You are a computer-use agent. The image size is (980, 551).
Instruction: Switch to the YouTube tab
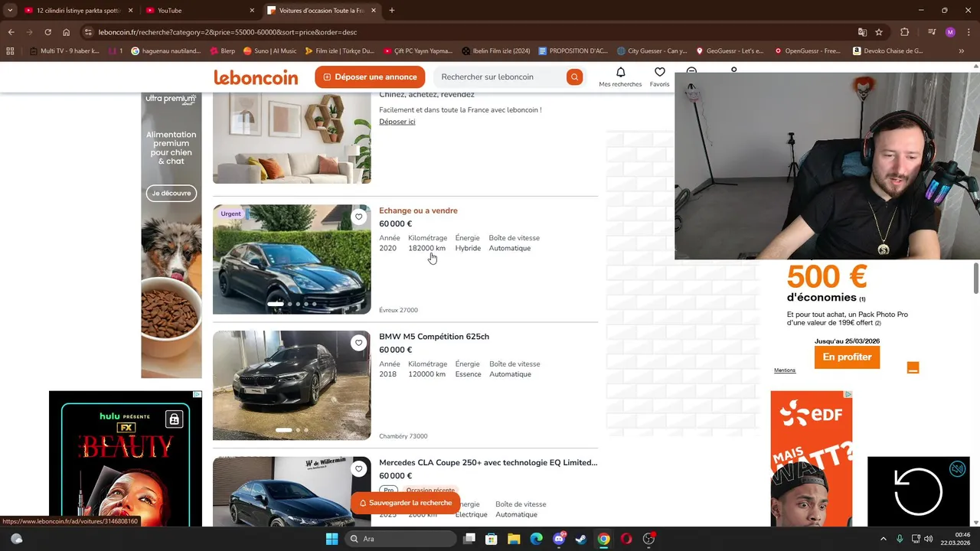[x=199, y=11]
